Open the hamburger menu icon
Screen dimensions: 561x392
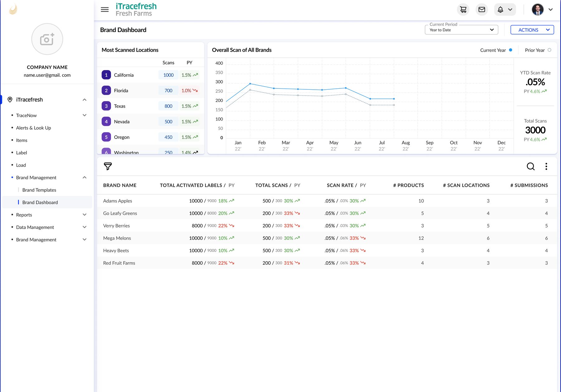pyautogui.click(x=105, y=10)
